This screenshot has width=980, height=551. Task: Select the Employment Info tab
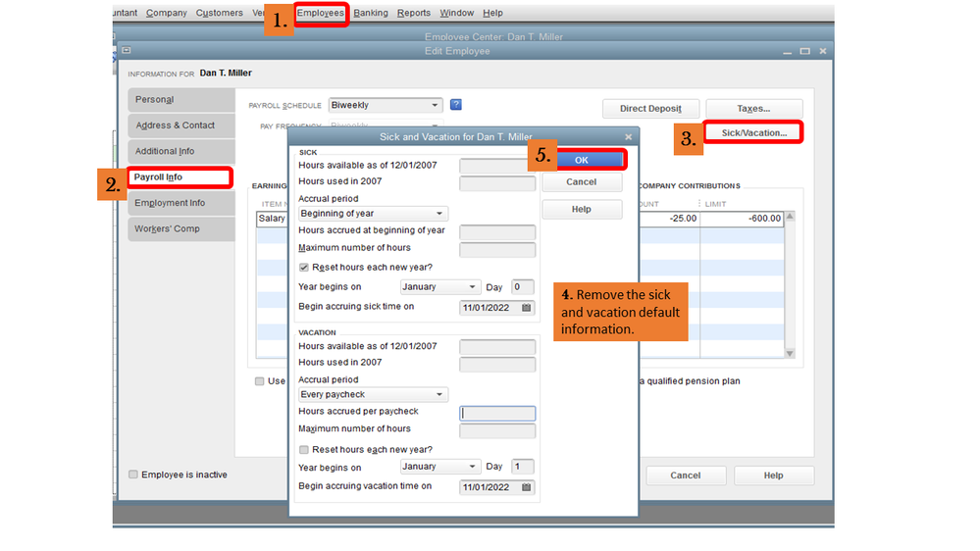pos(181,203)
